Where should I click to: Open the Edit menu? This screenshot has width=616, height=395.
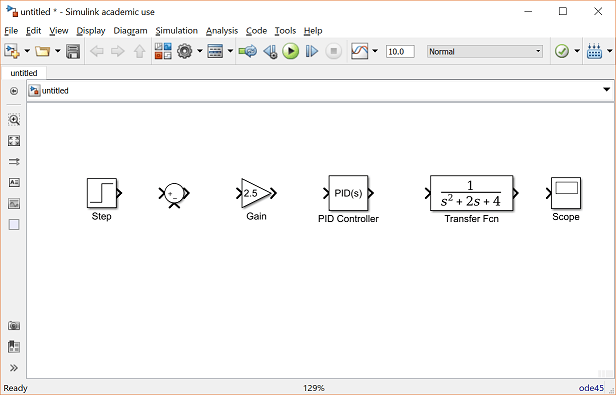tap(33, 31)
